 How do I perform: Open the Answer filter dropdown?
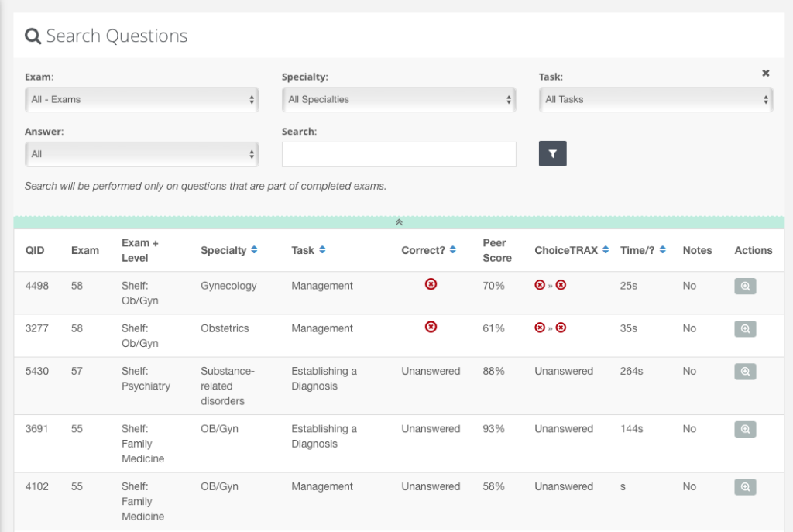coord(142,153)
